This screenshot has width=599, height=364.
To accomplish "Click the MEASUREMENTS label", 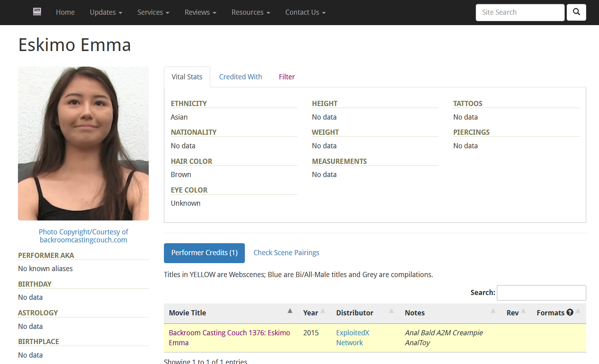I will [339, 161].
